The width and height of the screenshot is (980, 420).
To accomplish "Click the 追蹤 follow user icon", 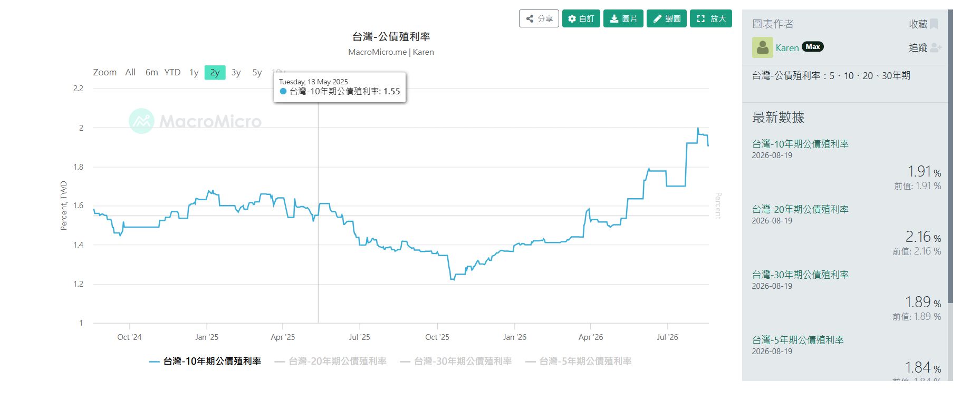I will (936, 47).
